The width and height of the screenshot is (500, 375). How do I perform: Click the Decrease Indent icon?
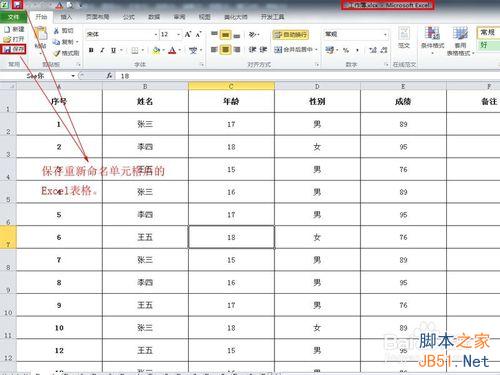[252, 50]
